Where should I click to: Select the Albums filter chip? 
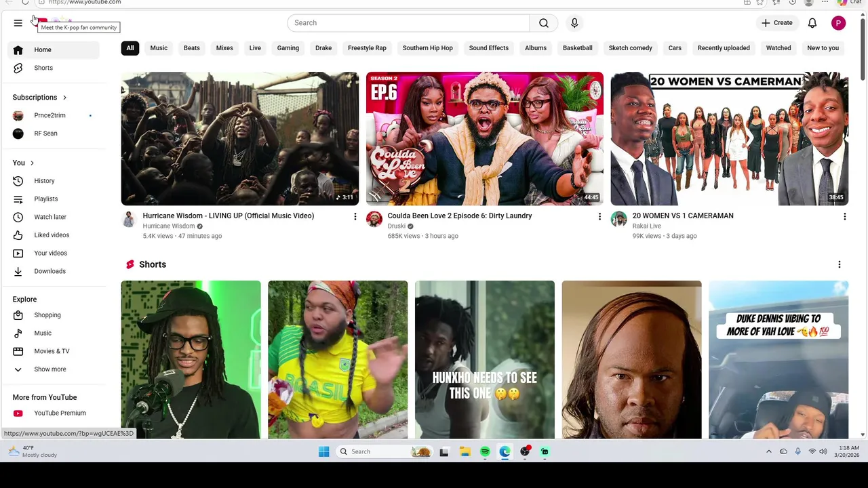point(536,48)
